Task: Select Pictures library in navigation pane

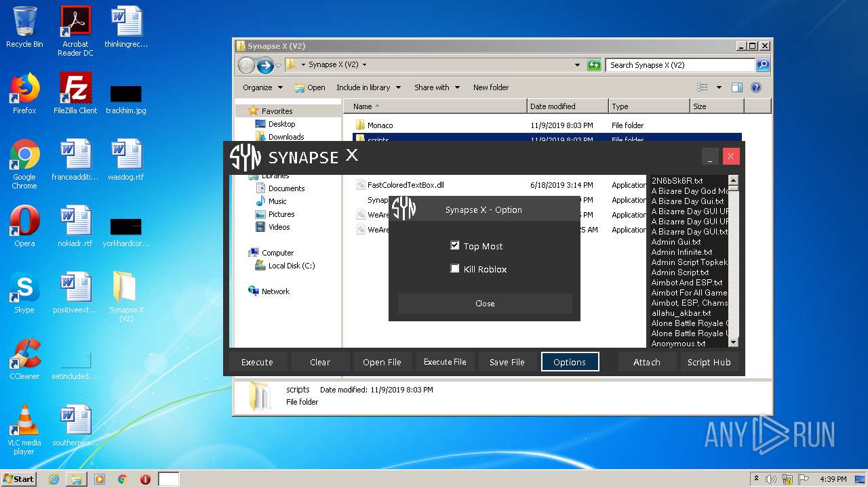Action: pos(281,214)
